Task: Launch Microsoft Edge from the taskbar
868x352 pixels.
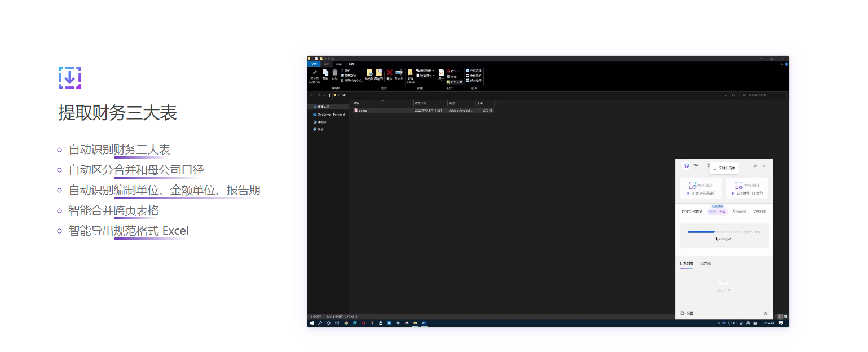Action: coord(355,323)
